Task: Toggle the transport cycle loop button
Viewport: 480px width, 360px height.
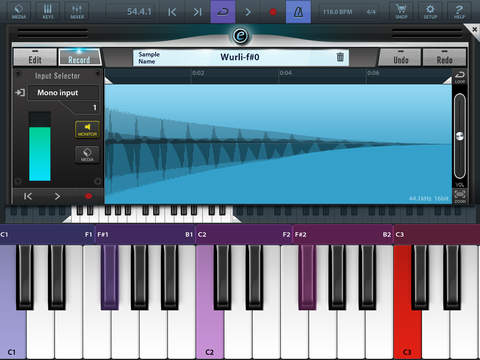Action: point(223,12)
